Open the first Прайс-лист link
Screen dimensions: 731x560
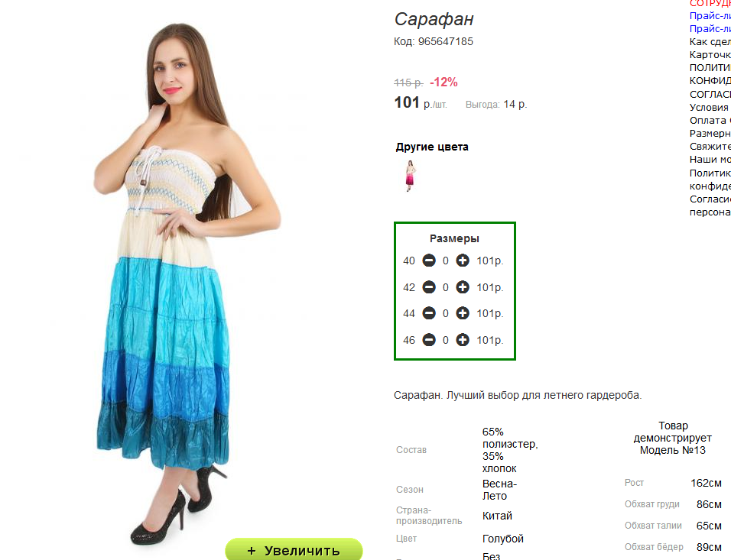pos(710,15)
